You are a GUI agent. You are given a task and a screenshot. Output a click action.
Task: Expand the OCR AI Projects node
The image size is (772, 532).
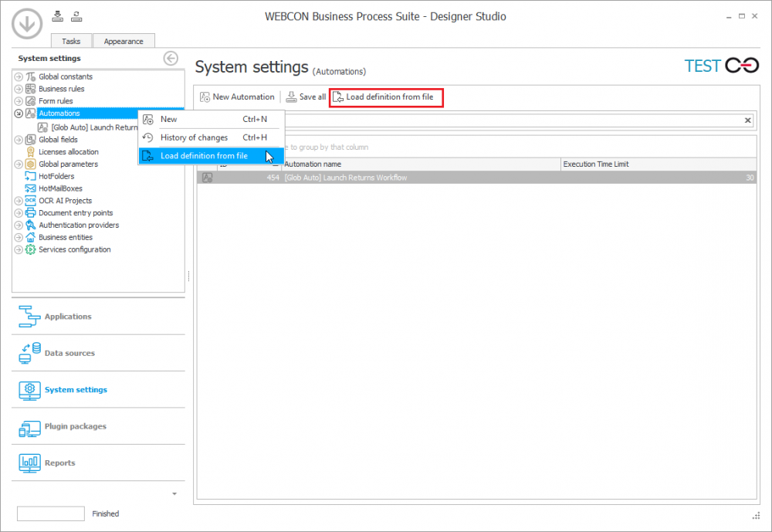coord(19,201)
